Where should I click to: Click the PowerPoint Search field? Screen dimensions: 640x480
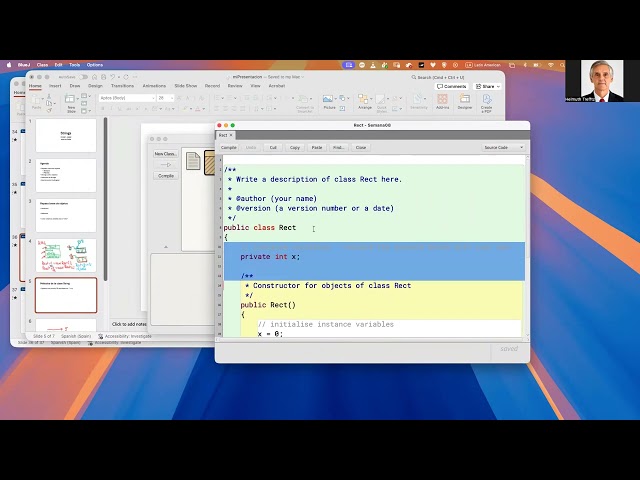pos(438,77)
